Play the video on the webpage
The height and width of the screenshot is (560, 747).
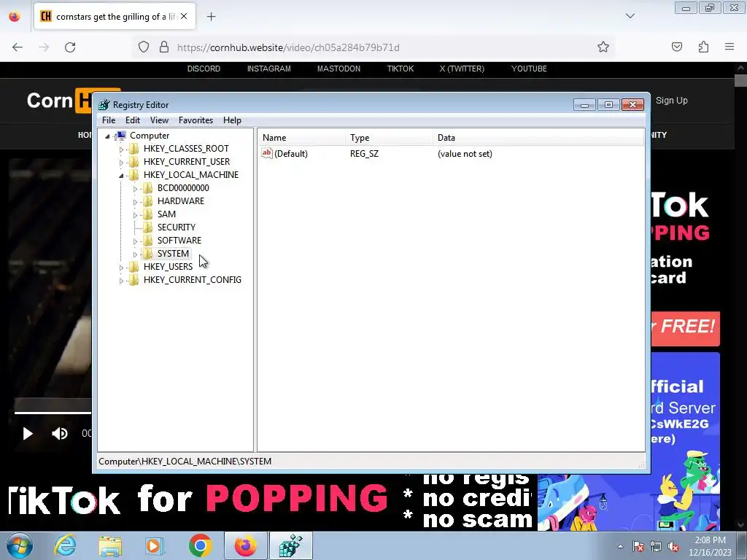coord(28,433)
